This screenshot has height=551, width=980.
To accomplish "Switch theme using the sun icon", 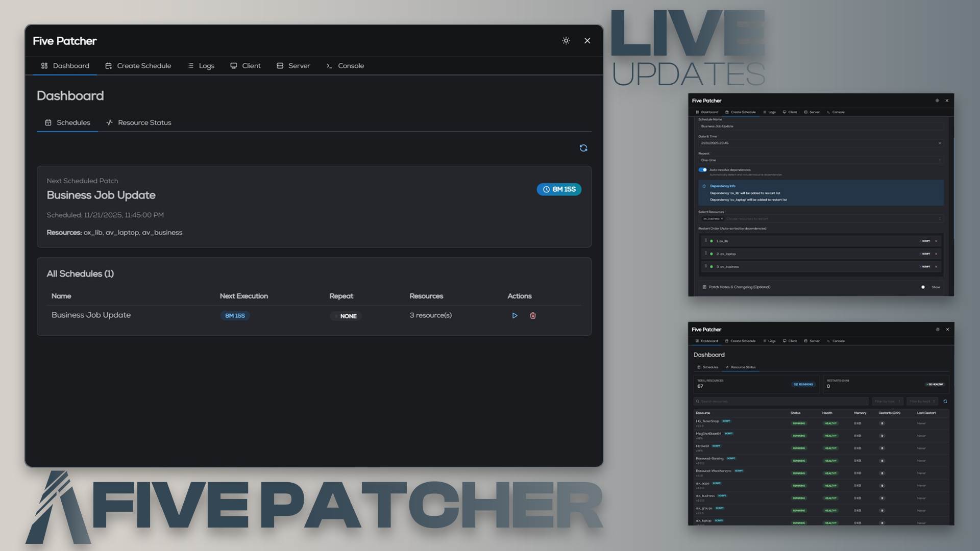I will point(566,41).
